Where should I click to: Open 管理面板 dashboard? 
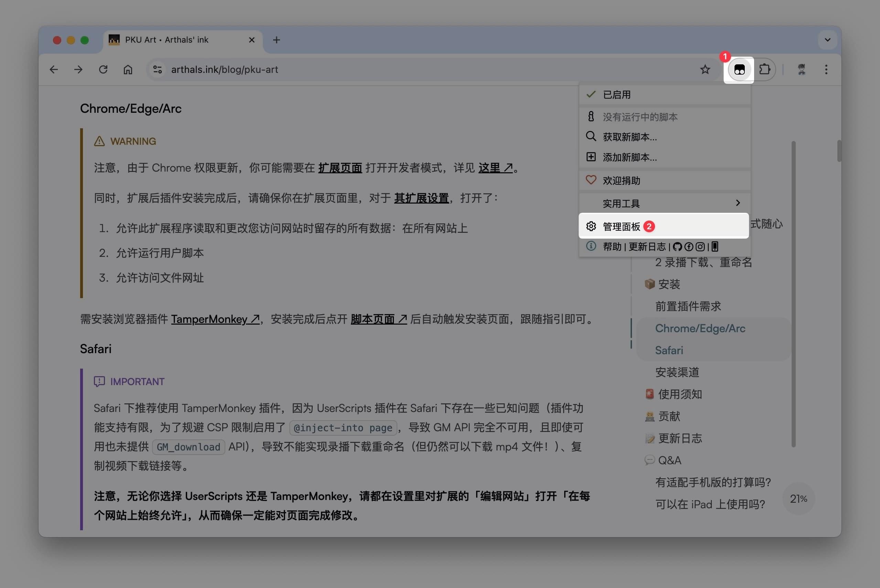pos(621,227)
